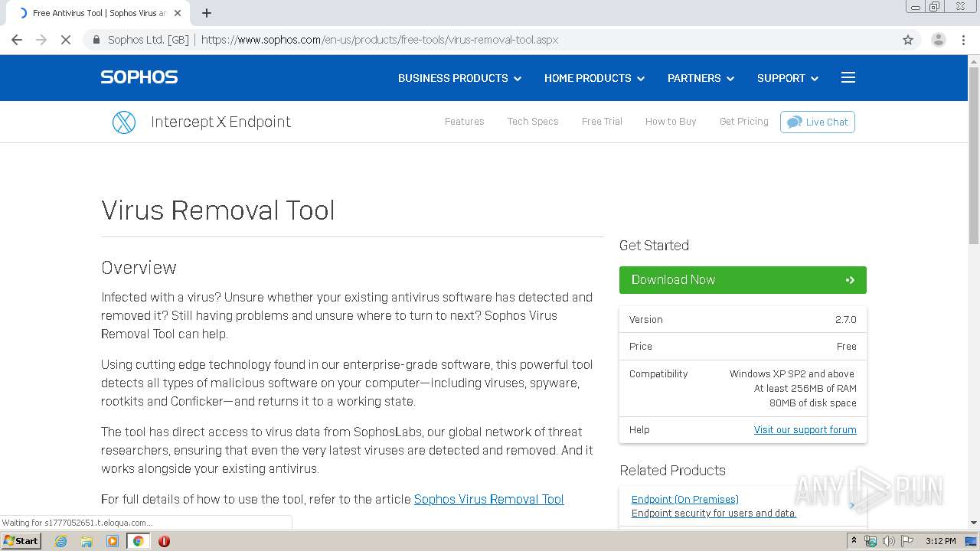Image resolution: width=980 pixels, height=551 pixels.
Task: Click the Sophos logo
Action: (x=139, y=77)
